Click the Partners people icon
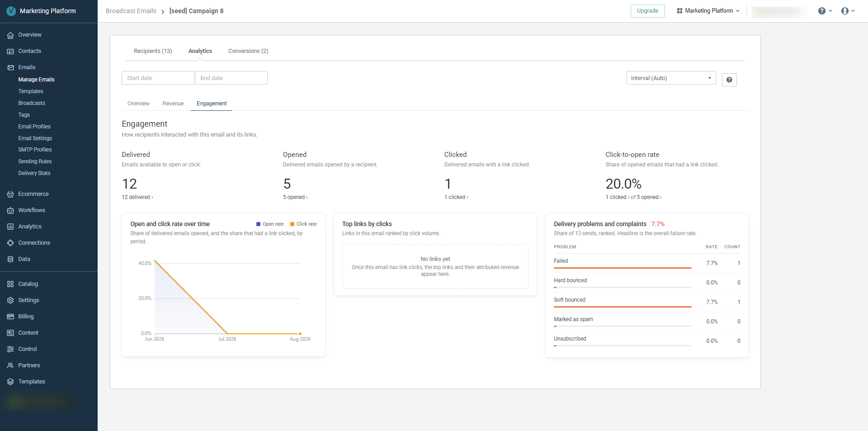Screen dimensions: 868x431 10,365
